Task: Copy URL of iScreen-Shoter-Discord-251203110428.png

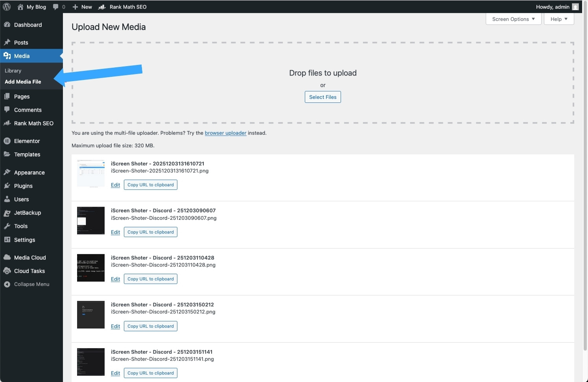Action: [150, 279]
